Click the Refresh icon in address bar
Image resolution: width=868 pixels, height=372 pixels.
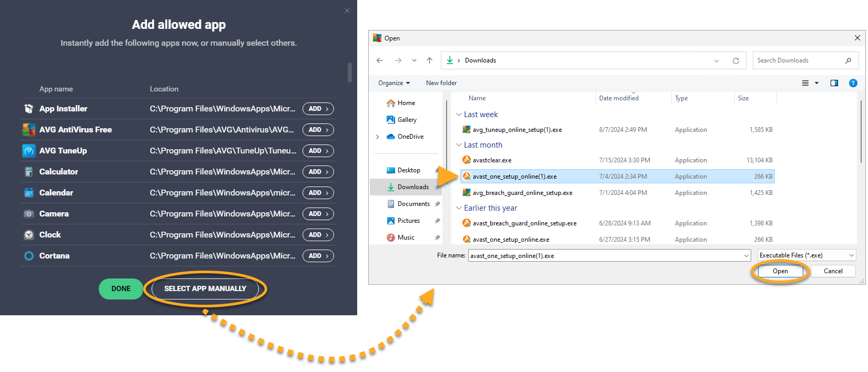[735, 61]
